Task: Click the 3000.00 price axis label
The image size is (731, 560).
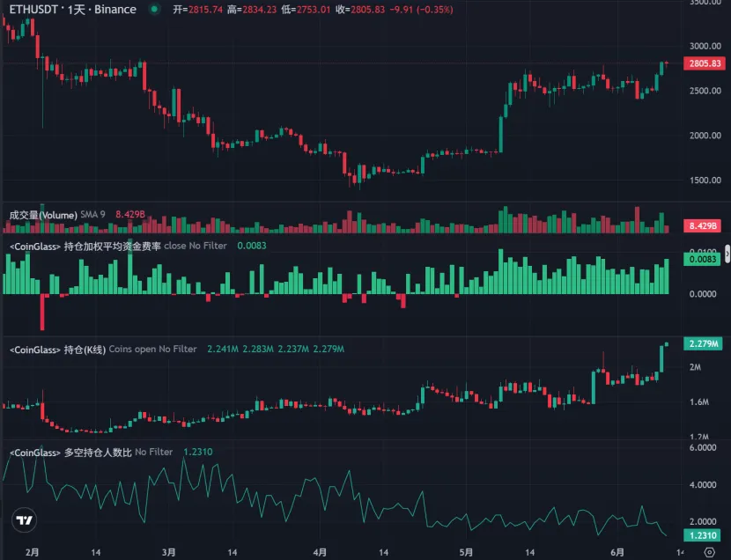Action: [x=705, y=46]
